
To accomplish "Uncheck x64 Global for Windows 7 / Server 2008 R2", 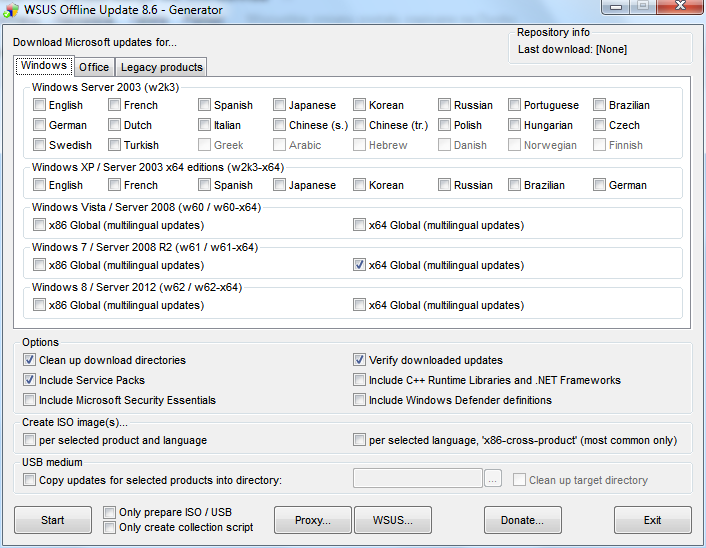I will (x=359, y=265).
